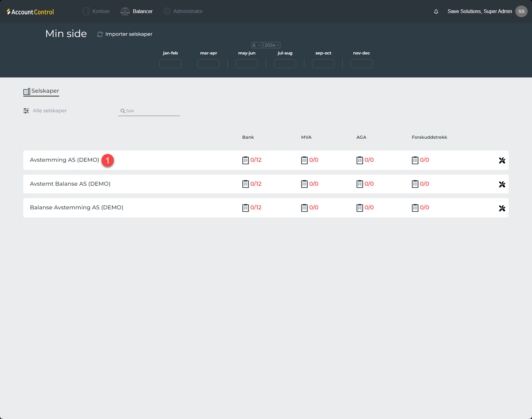This screenshot has width=532, height=419.
Task: Select the may-jun period box
Action: click(247, 63)
